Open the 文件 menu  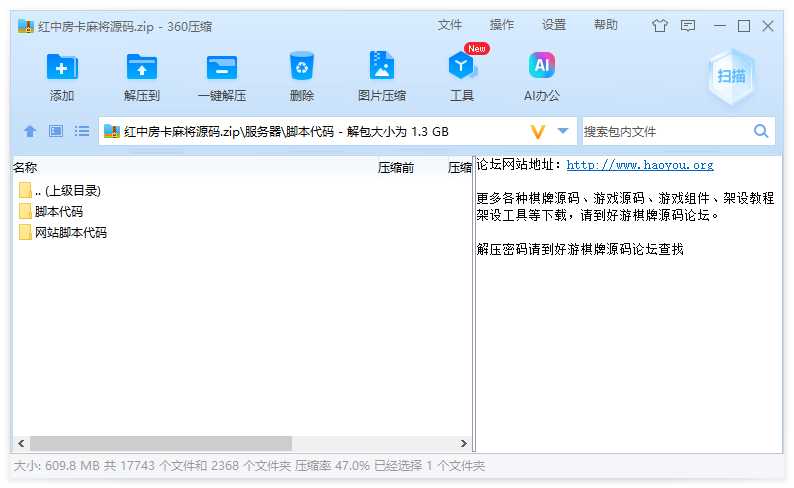point(450,25)
